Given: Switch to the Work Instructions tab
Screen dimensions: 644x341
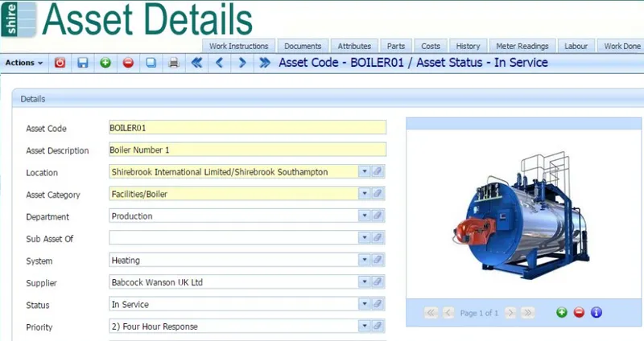Looking at the screenshot, I should point(238,46).
